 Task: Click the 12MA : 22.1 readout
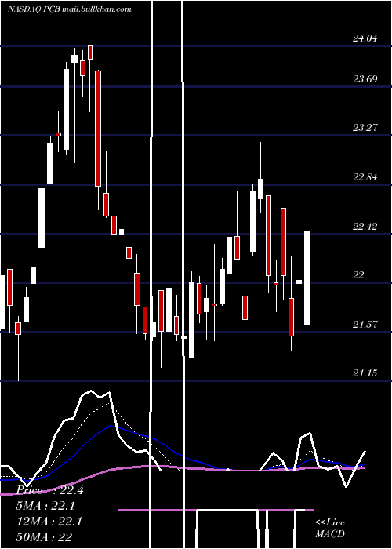coord(49,522)
